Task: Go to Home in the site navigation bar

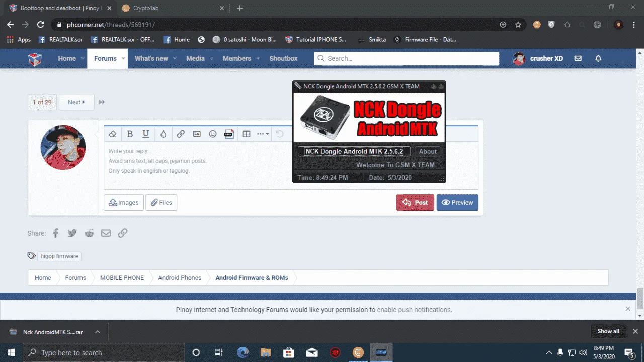Action: coord(67,58)
